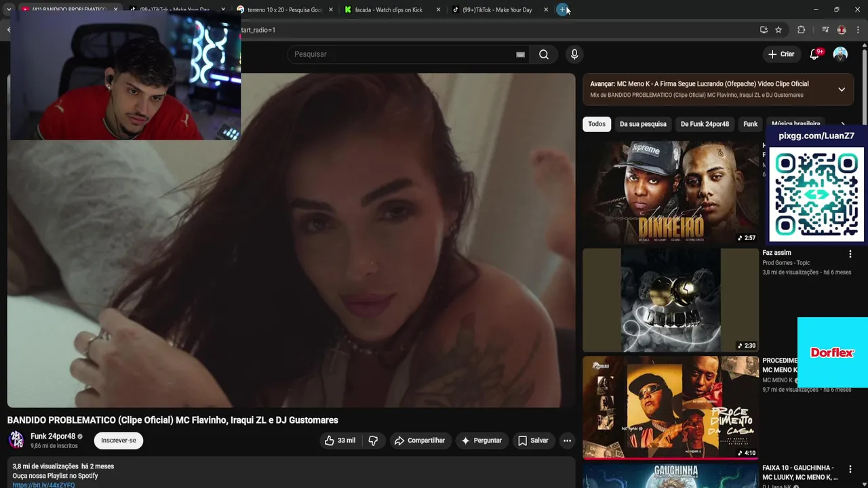Click the install app icon in address bar
868x488 pixels.
click(x=764, y=30)
